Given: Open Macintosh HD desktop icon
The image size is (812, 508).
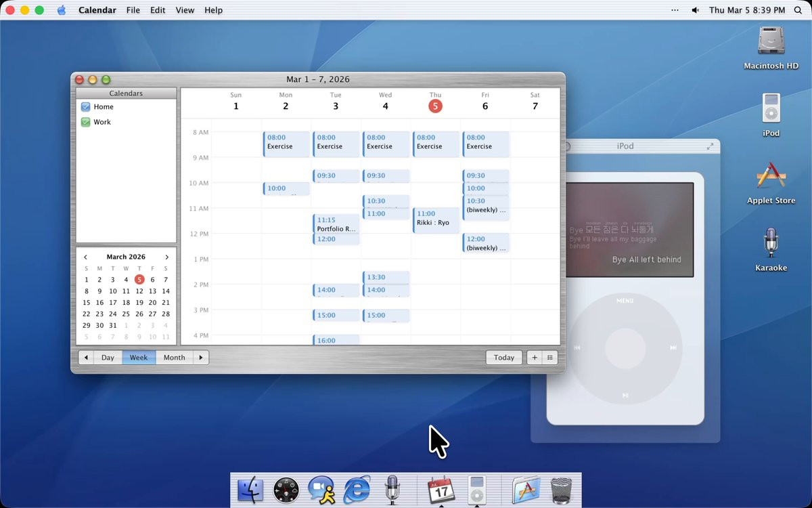Looking at the screenshot, I should [771, 47].
